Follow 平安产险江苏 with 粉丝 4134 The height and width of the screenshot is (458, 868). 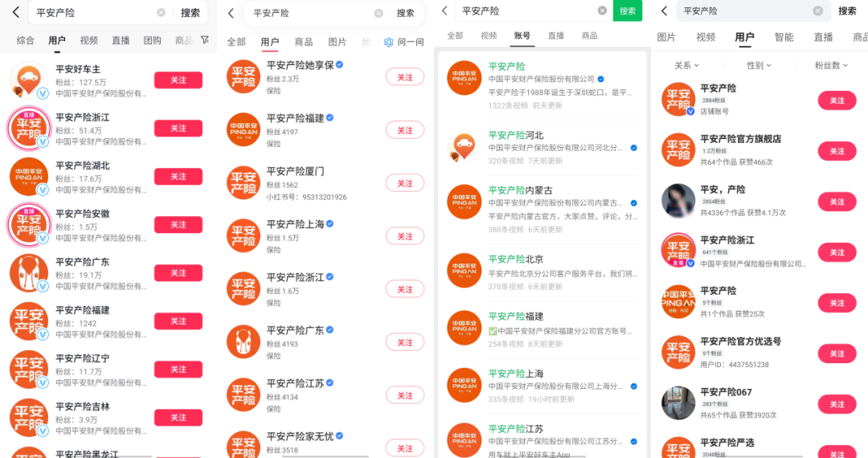pos(404,395)
